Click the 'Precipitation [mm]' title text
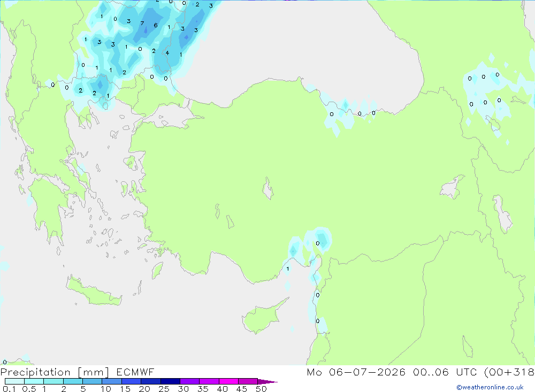 point(55,372)
